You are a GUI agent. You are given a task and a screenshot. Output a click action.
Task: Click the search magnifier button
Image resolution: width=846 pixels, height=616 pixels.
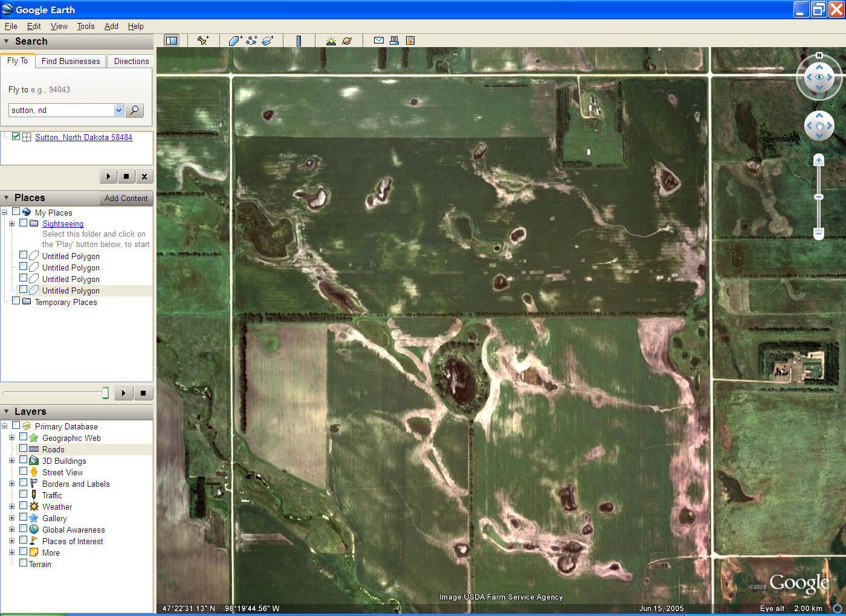pos(135,110)
